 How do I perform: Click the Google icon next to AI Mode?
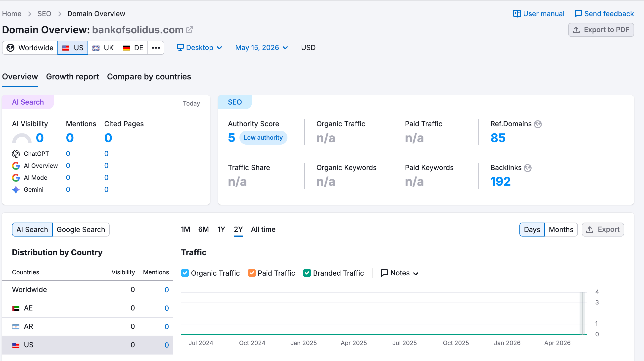[16, 178]
